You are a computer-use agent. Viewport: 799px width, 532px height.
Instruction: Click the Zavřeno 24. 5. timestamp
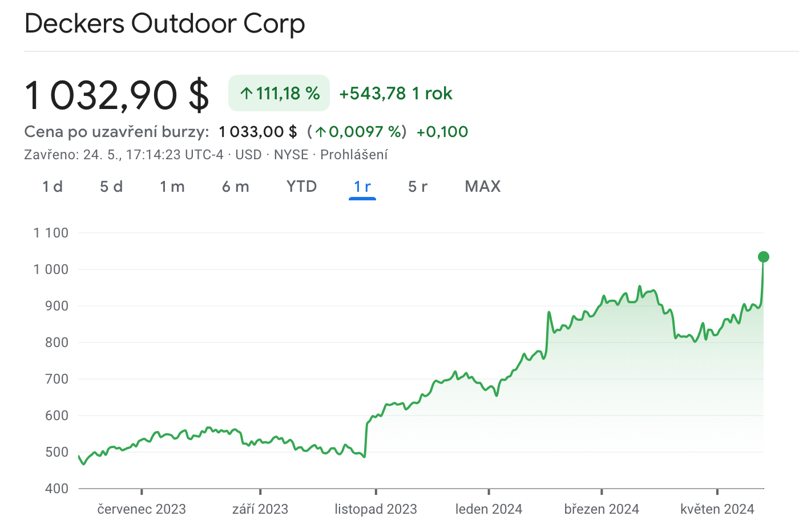tap(124, 155)
